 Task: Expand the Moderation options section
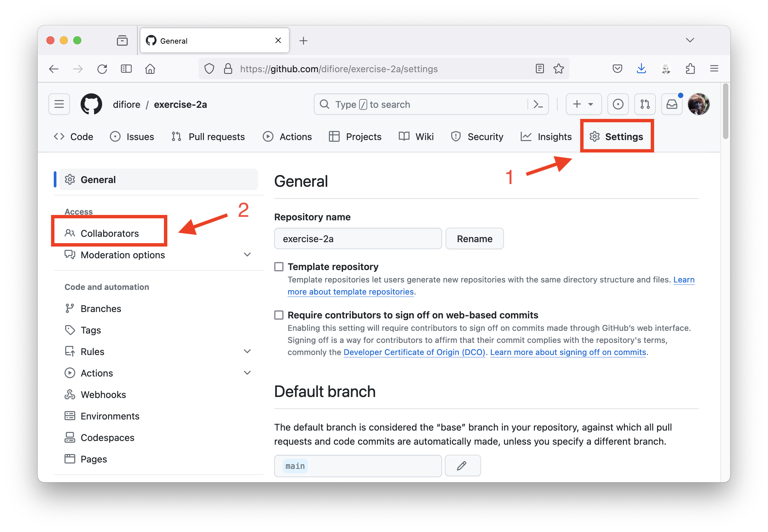[x=247, y=255]
